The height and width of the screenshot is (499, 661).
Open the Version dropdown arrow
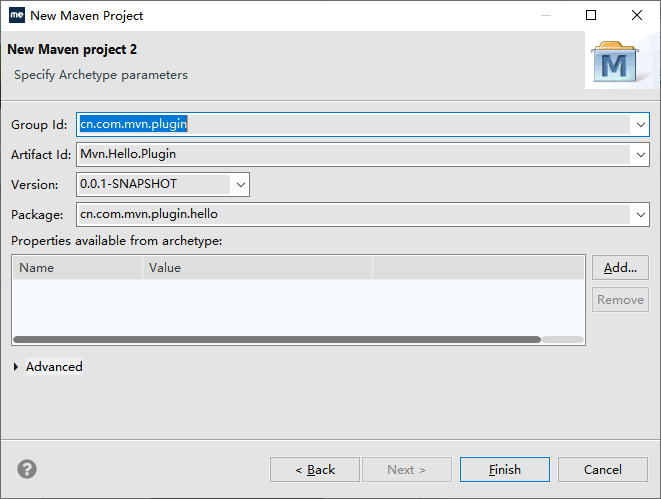(241, 185)
